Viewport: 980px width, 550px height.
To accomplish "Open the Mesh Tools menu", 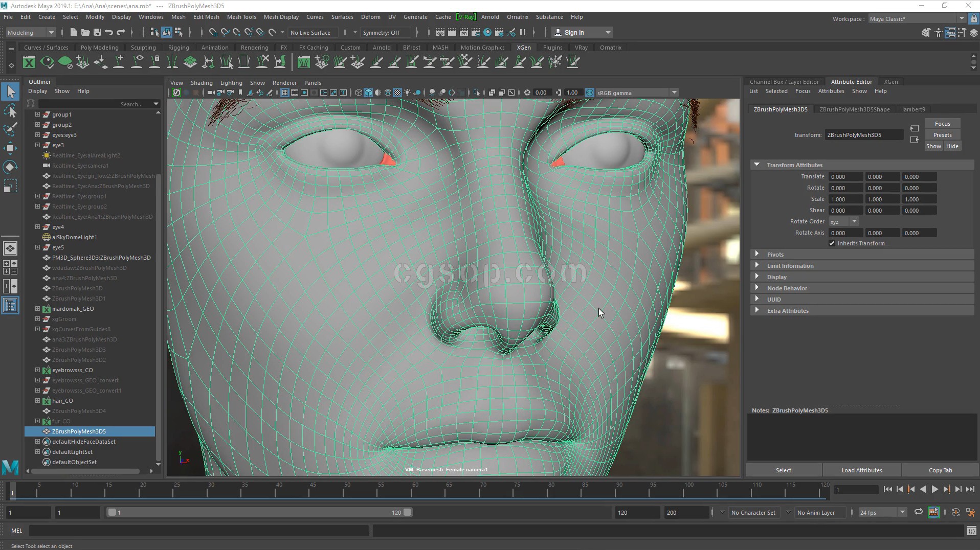I will [241, 17].
